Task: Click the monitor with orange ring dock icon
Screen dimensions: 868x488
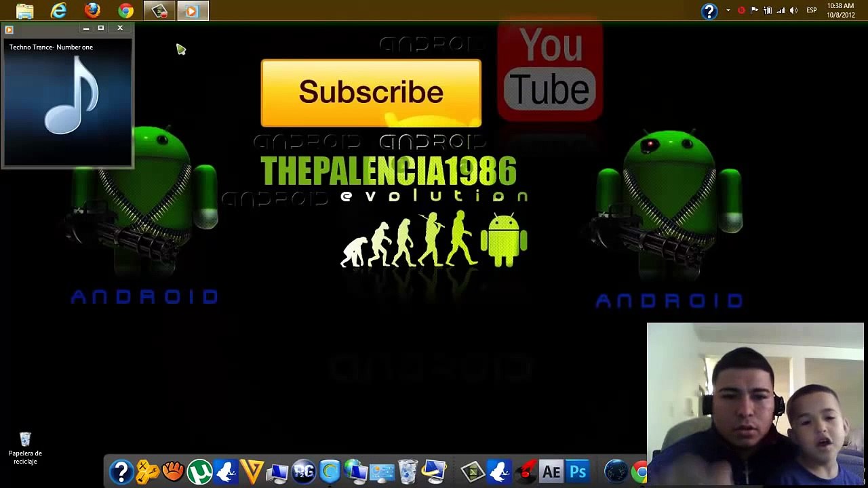Action: (x=434, y=472)
